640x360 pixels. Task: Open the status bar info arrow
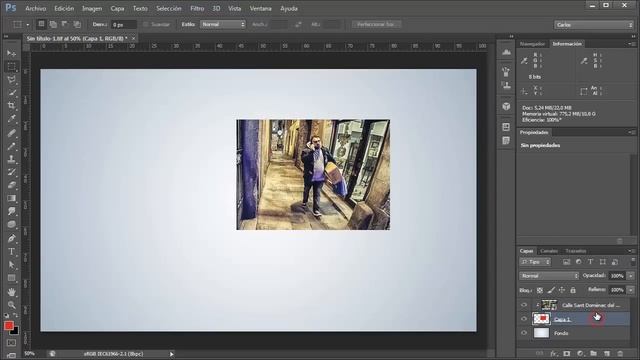(x=171, y=354)
